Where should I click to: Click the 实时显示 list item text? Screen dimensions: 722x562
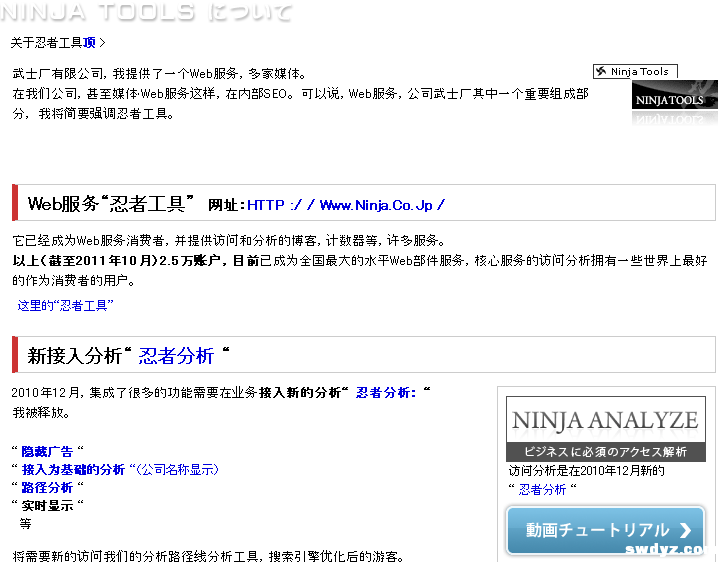(x=47, y=505)
